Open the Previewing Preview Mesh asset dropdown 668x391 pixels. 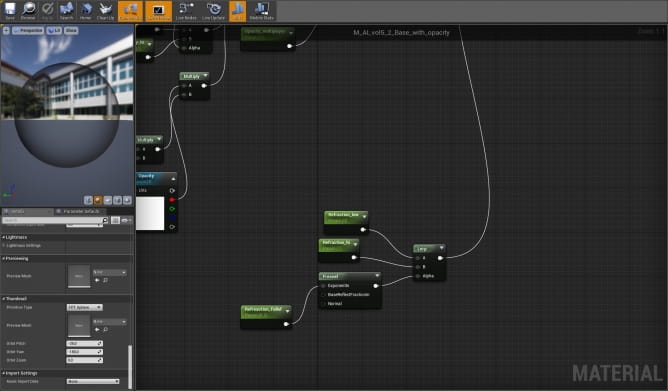coord(109,272)
